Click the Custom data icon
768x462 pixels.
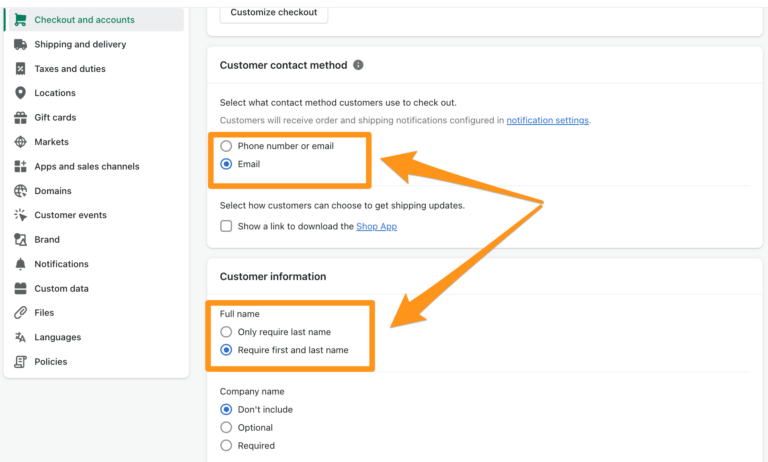tap(20, 288)
